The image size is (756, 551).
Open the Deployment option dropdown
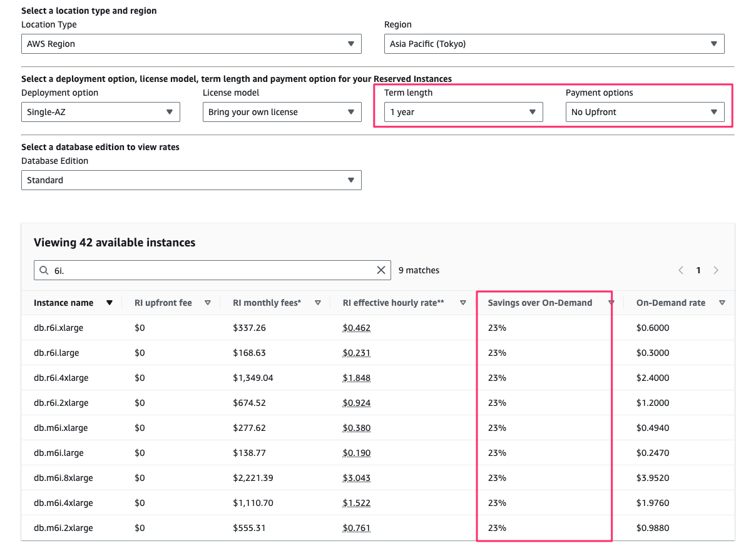101,112
